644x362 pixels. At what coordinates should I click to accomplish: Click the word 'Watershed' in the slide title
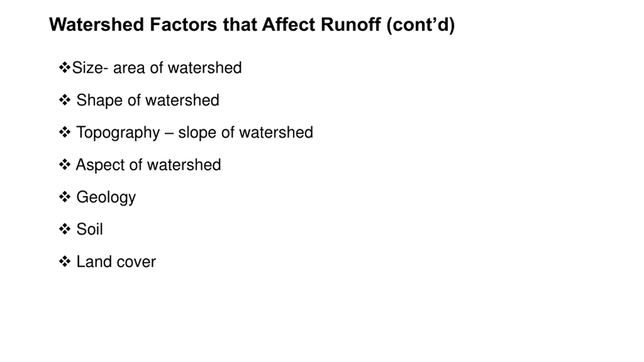point(96,25)
